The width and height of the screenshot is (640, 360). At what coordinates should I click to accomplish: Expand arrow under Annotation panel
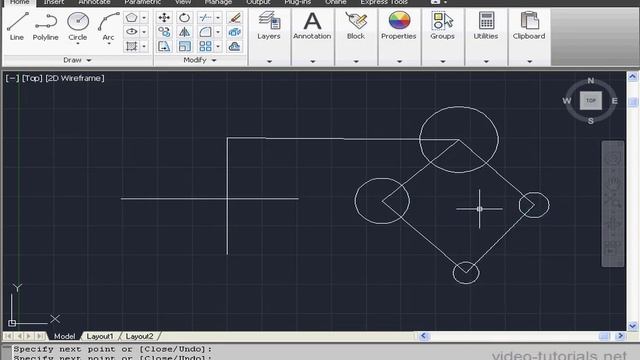coord(313,62)
